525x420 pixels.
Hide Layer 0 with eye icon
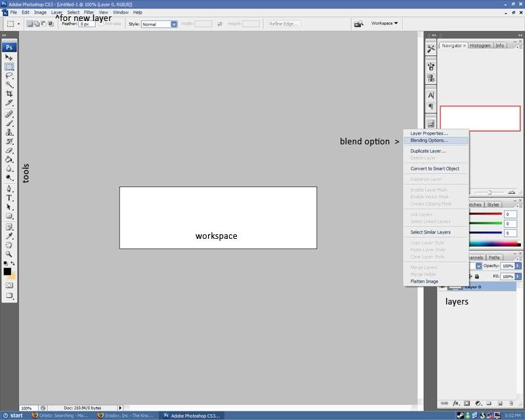coord(443,287)
